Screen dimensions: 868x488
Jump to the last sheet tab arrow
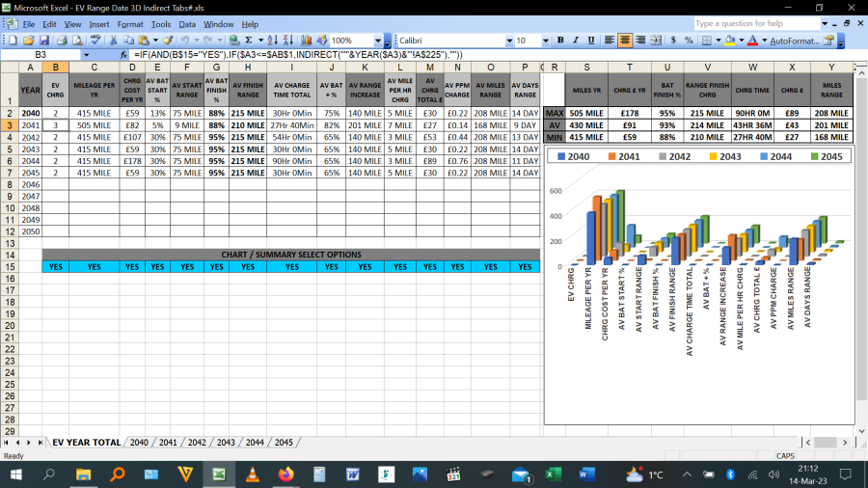pyautogui.click(x=40, y=443)
